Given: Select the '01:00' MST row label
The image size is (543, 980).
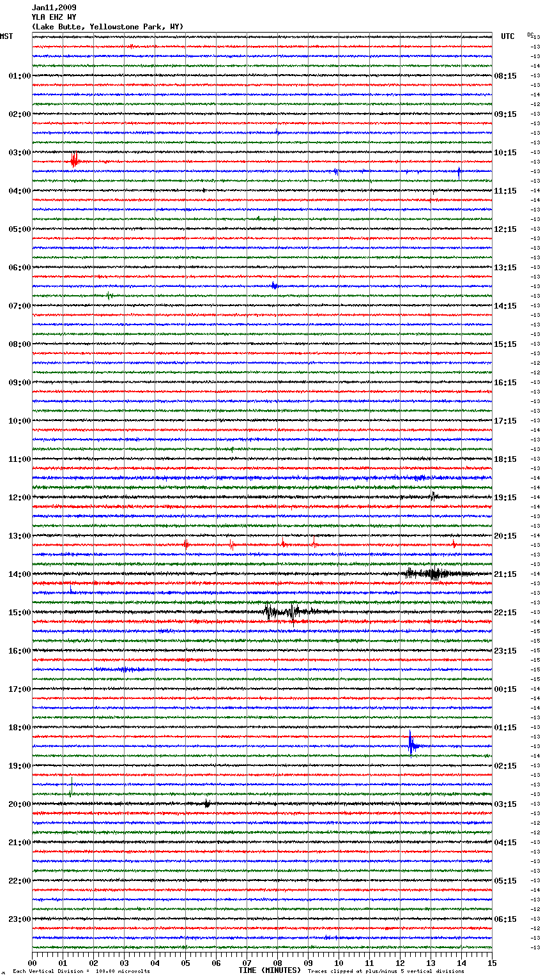Looking at the screenshot, I should [19, 76].
